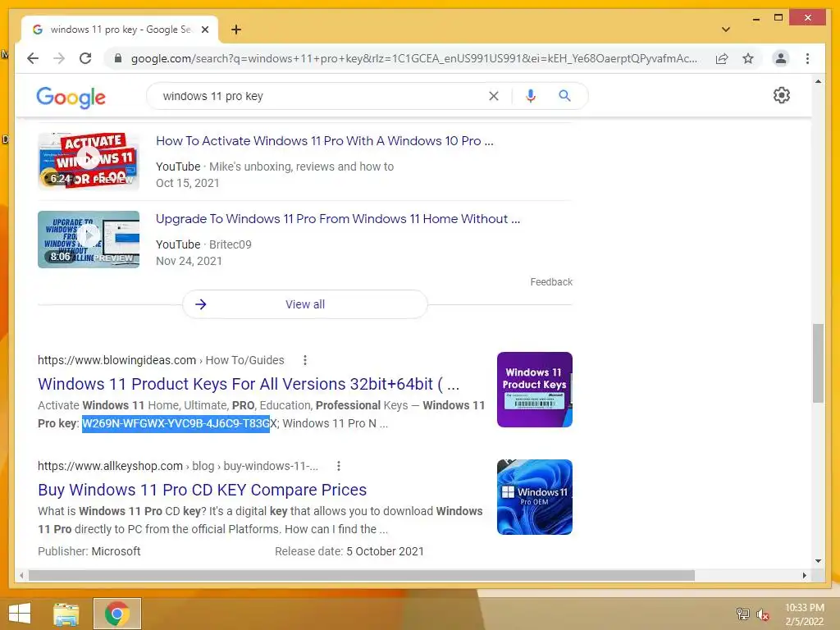The height and width of the screenshot is (630, 840).
Task: Select the 'windows 11 pro key - Google Search' tab
Action: click(120, 30)
